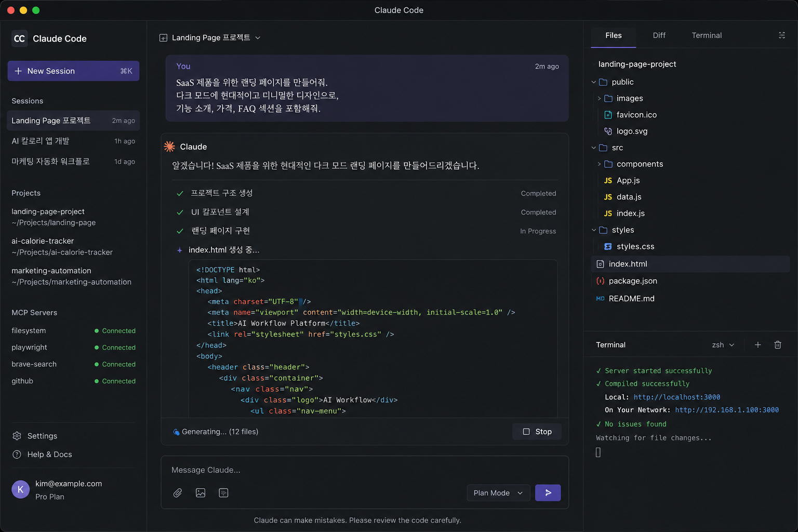The width and height of the screenshot is (798, 532).
Task: Switch to the Terminal tab
Action: pos(707,35)
